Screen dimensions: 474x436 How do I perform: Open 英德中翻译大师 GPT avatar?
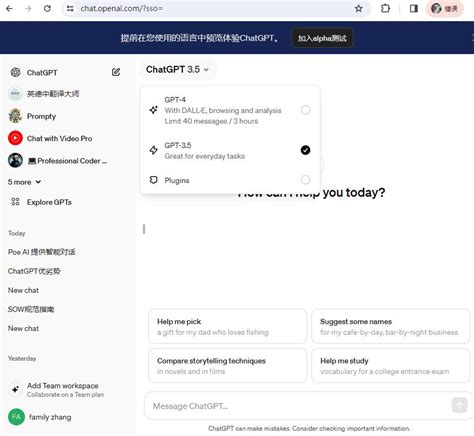[15, 94]
